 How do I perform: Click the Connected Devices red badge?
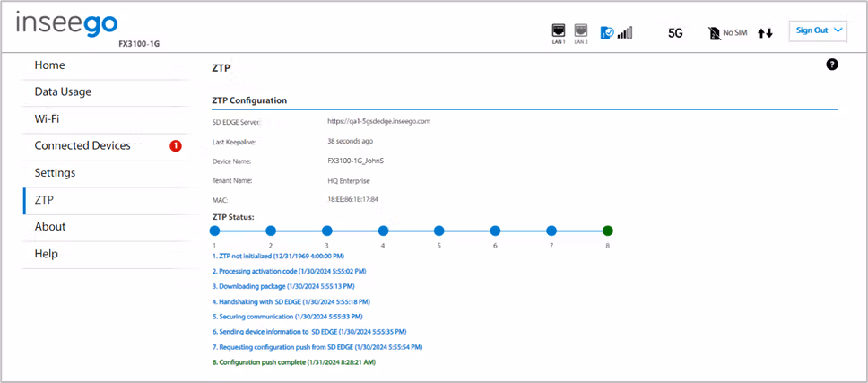(x=176, y=145)
